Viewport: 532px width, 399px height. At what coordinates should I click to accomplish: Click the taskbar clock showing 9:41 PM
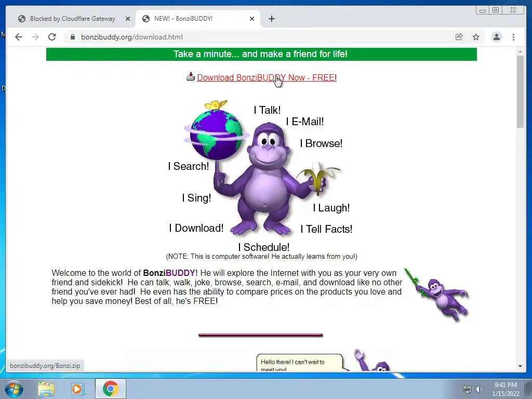pos(506,389)
